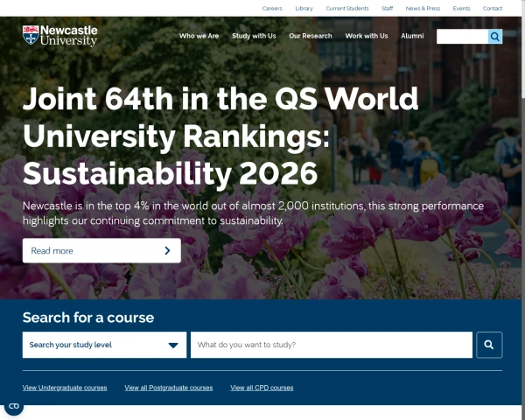The height and width of the screenshot is (420, 525).
Task: Focus the 'What do you want to study?' field
Action: point(331,345)
